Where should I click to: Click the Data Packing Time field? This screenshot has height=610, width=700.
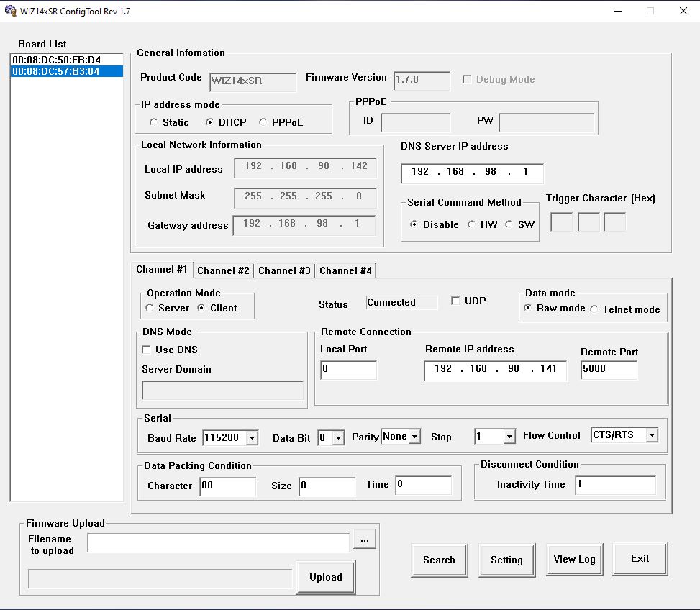pos(423,485)
